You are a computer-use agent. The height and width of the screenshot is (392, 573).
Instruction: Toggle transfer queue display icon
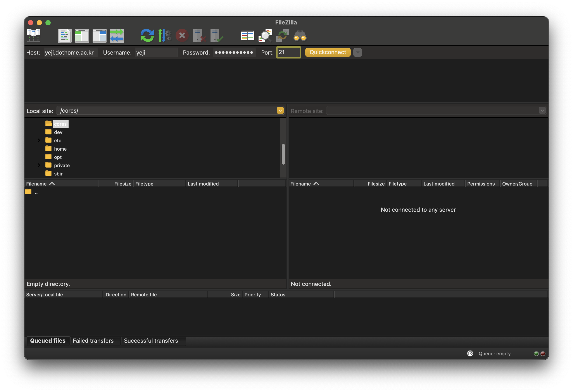point(117,36)
